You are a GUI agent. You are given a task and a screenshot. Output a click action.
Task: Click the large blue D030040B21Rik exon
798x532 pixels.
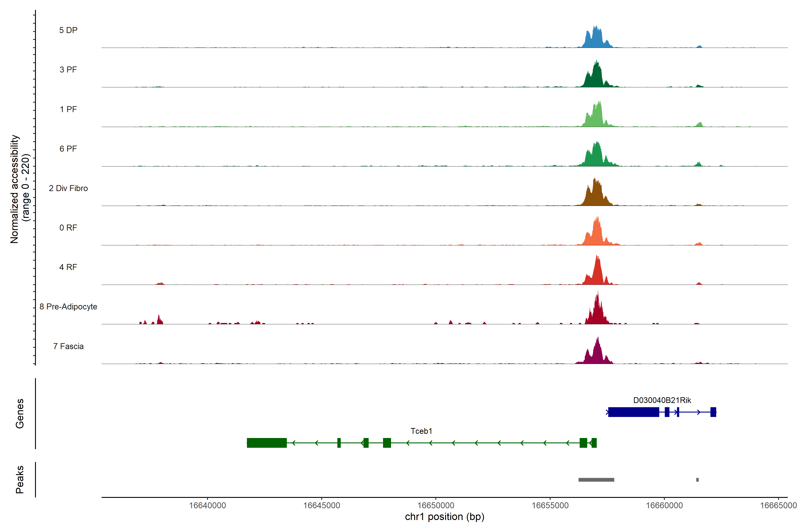click(x=634, y=412)
